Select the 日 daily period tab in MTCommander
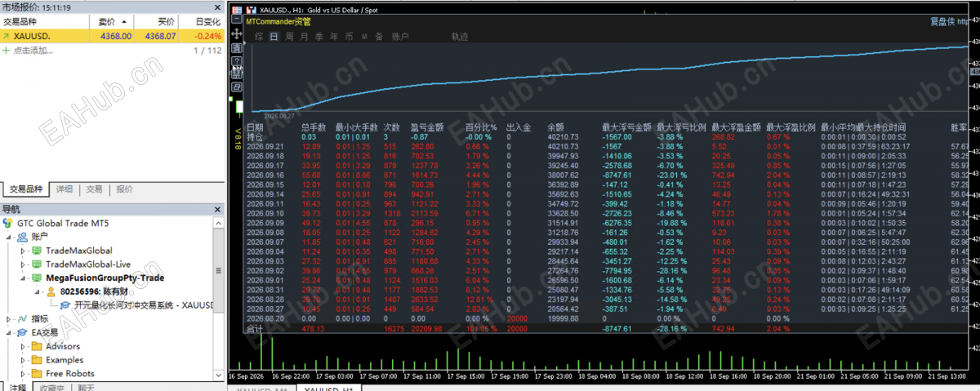Image resolution: width=980 pixels, height=391 pixels. [x=274, y=36]
